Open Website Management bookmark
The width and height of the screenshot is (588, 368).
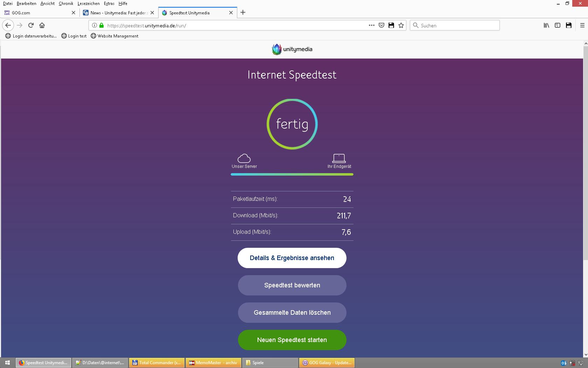(114, 36)
